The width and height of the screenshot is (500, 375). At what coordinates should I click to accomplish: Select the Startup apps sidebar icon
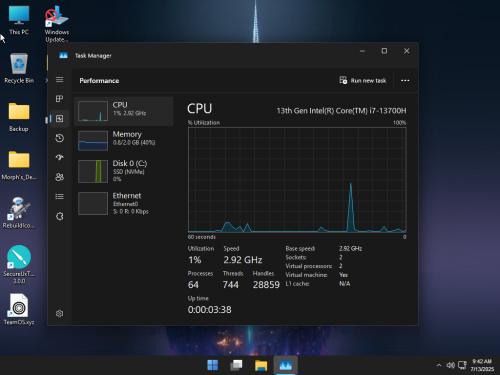coord(59,157)
